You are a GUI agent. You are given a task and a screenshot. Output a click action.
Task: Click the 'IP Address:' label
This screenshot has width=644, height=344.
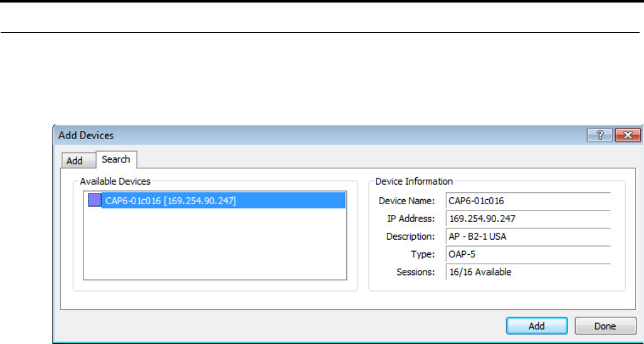411,219
